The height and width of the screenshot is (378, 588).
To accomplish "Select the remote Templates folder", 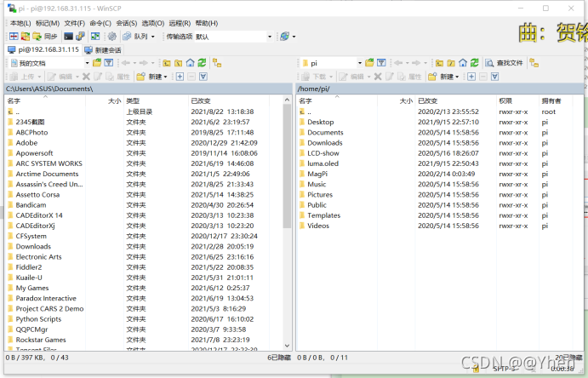I will point(323,215).
